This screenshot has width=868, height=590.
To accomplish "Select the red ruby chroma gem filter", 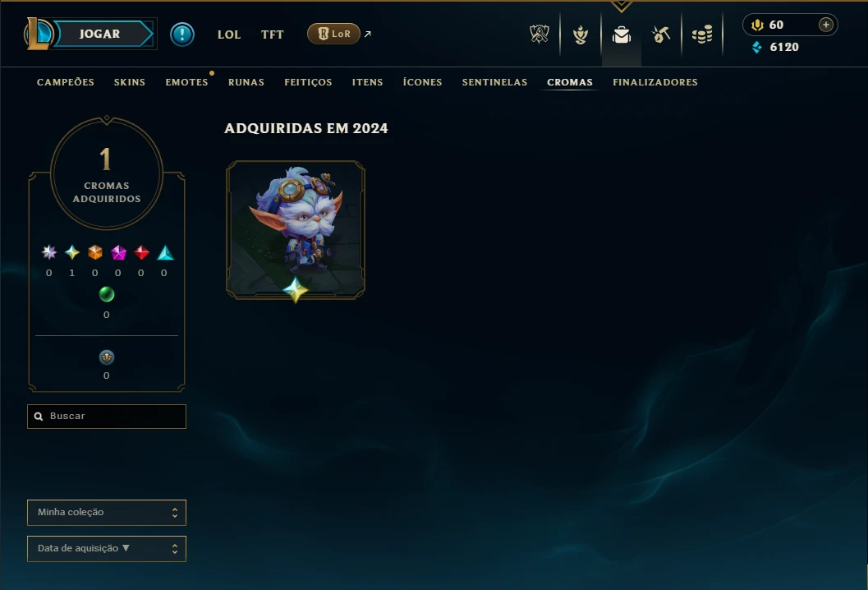I will [x=142, y=252].
